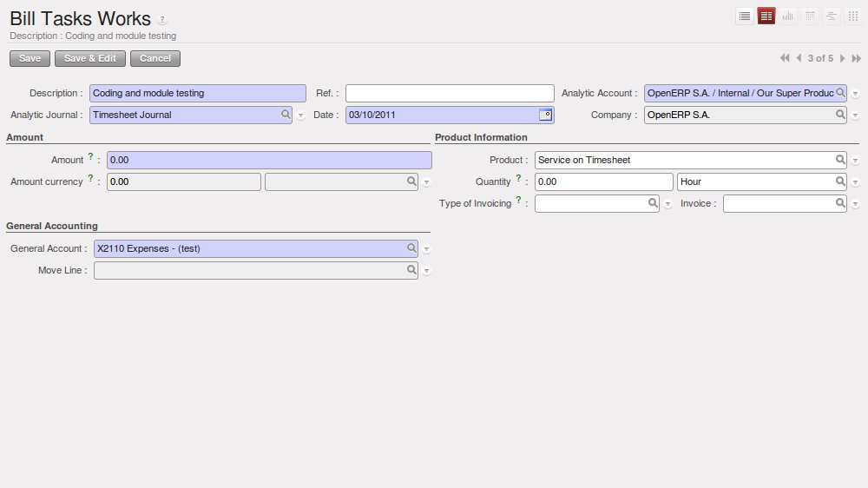The image size is (868, 488).
Task: Go to the previous record
Action: (799, 58)
